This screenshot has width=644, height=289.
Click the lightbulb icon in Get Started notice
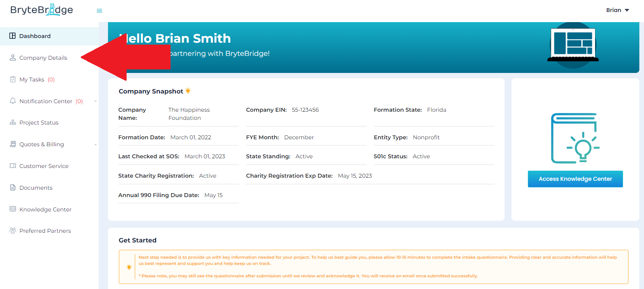coord(129,267)
